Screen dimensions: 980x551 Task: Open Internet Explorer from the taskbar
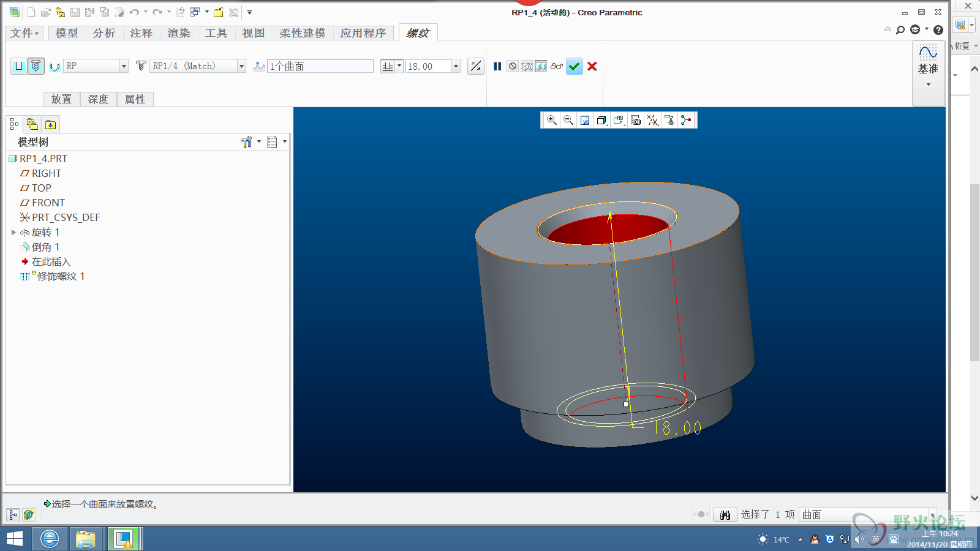click(49, 539)
